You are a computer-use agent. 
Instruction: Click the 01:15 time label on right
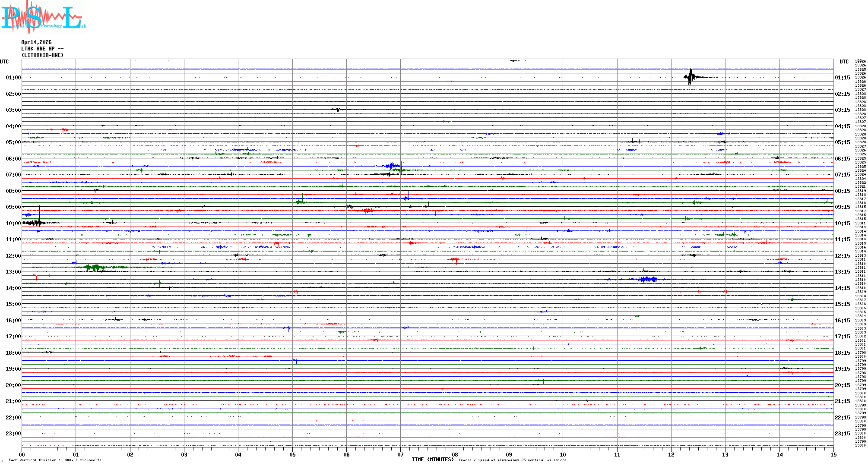point(842,78)
